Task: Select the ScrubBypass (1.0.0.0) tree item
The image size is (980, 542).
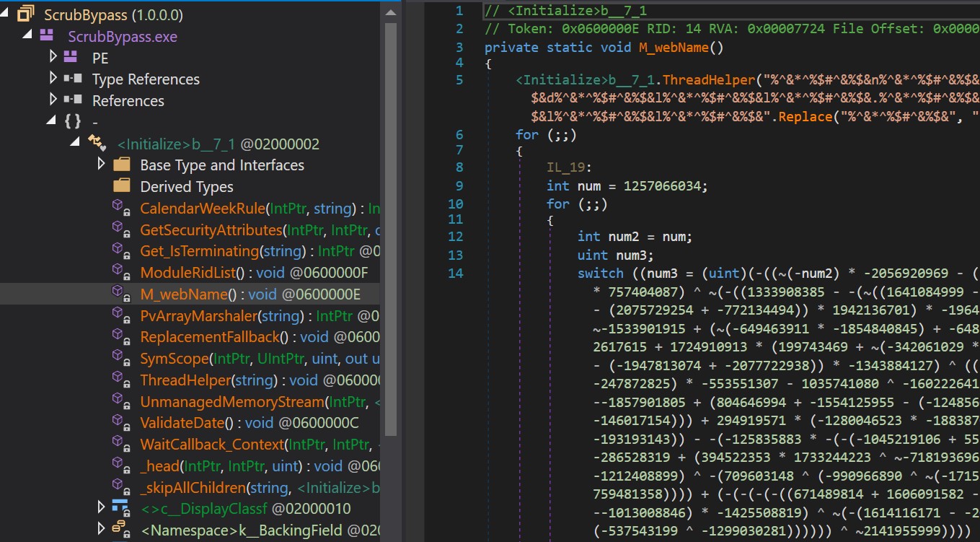Action: click(x=113, y=14)
